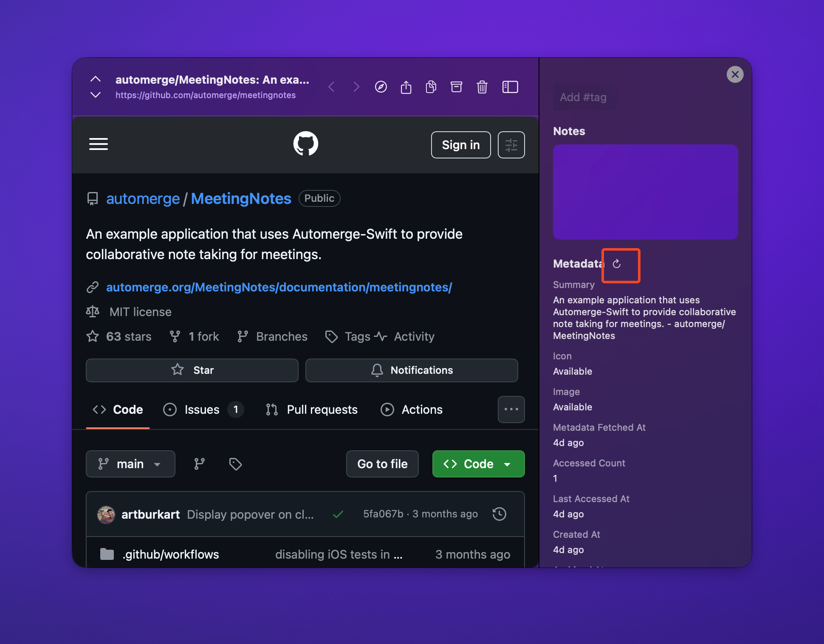Click the Accessed Count value '1'
This screenshot has width=824, height=644.
pyautogui.click(x=555, y=478)
